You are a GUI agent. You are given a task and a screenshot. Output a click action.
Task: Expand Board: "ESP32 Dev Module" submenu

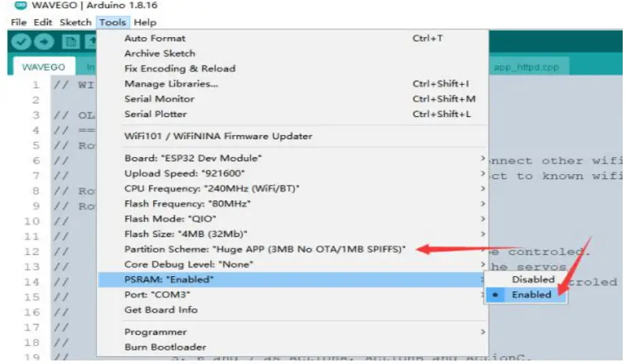[293, 158]
